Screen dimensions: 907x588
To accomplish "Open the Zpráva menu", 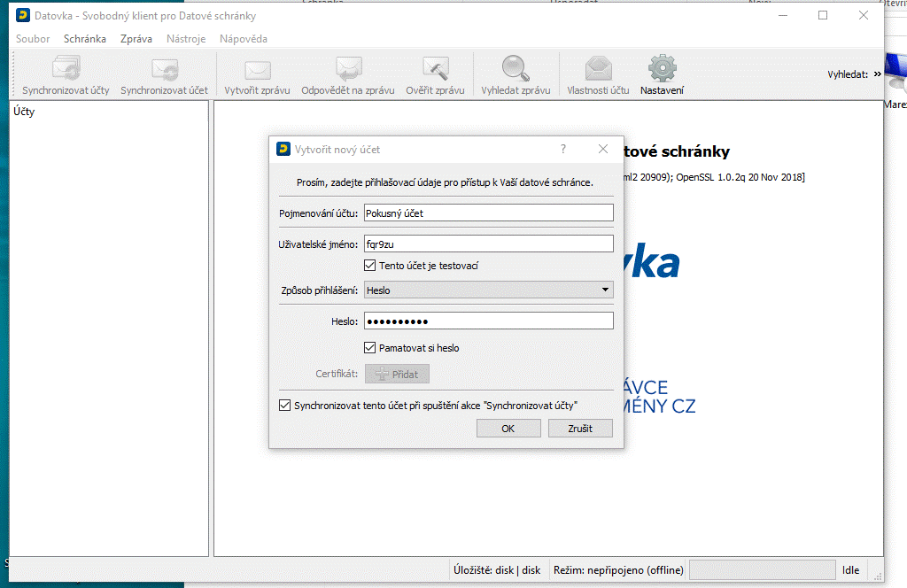I will pos(136,39).
